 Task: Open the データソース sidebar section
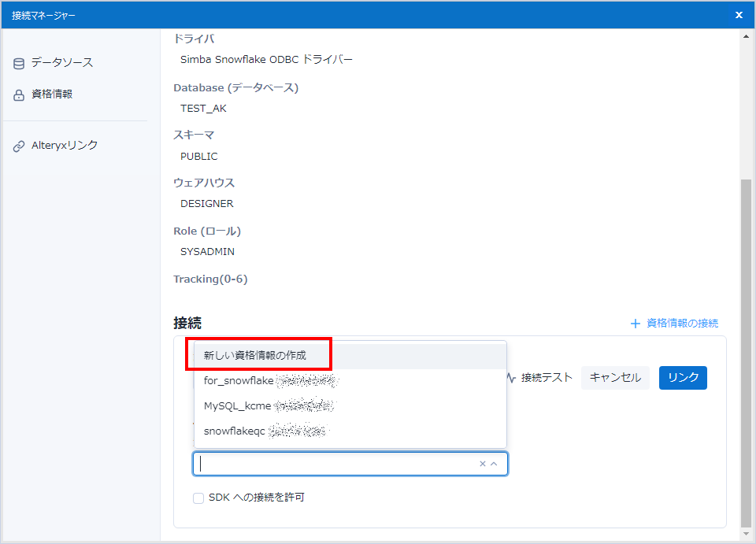point(62,63)
